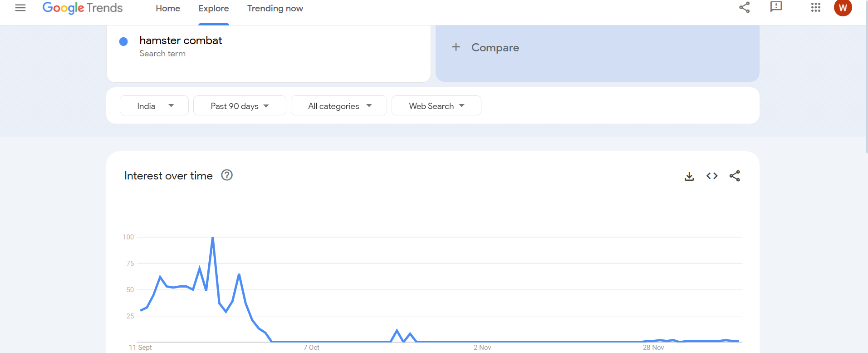Click the page vertical scrollbar
This screenshot has width=868, height=353.
click(866, 77)
